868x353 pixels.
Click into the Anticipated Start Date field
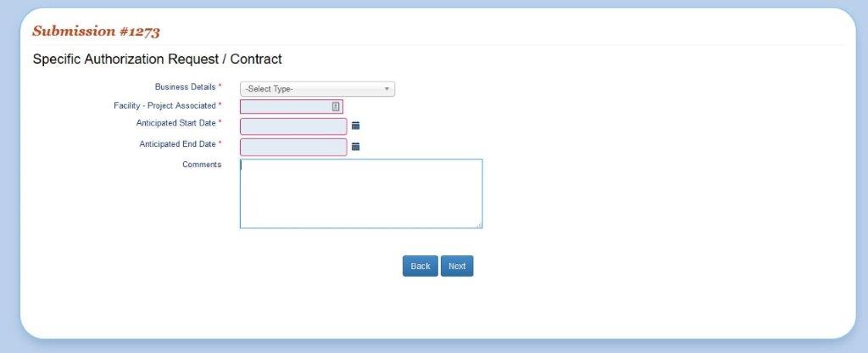click(x=293, y=126)
